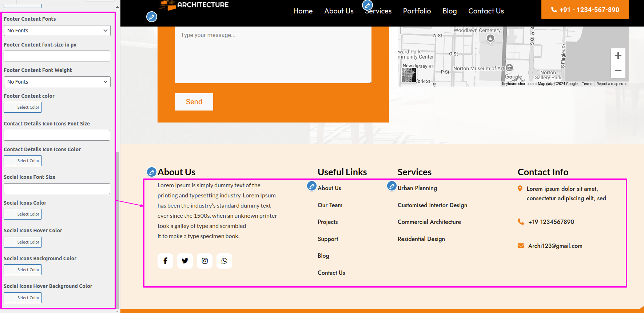Go to the Blog navigation menu item
The width and height of the screenshot is (644, 313).
449,11
